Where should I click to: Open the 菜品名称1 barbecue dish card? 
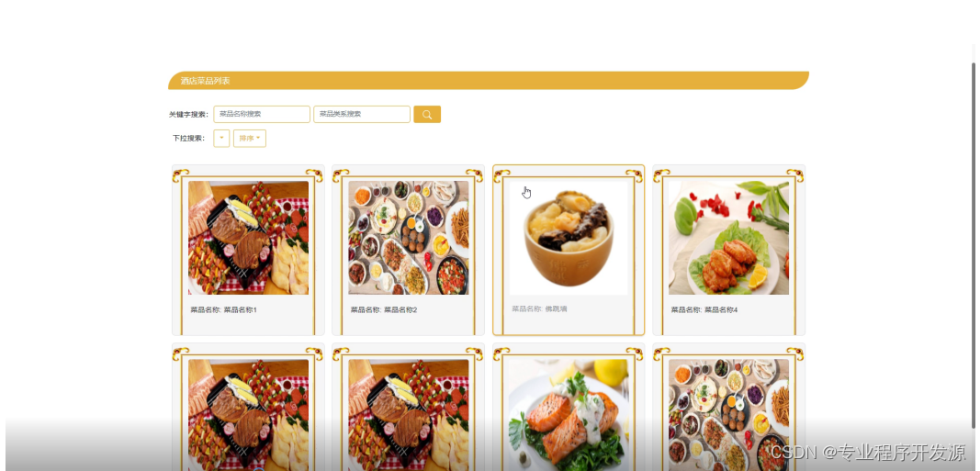248,250
